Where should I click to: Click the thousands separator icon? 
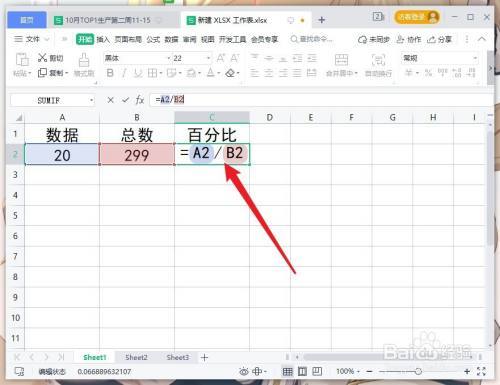[x=443, y=73]
